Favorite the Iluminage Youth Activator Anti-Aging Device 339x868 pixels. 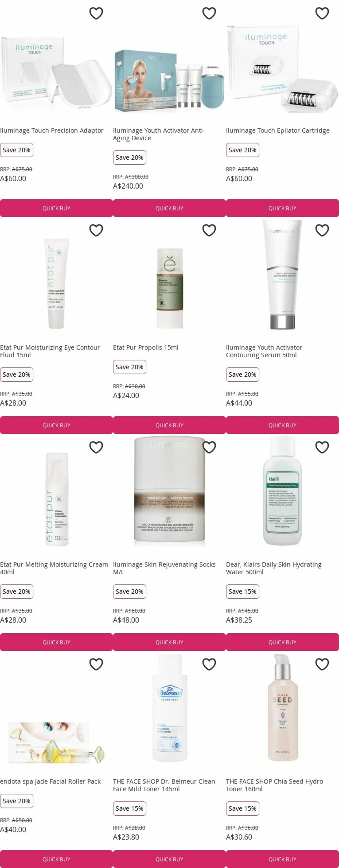pos(209,14)
